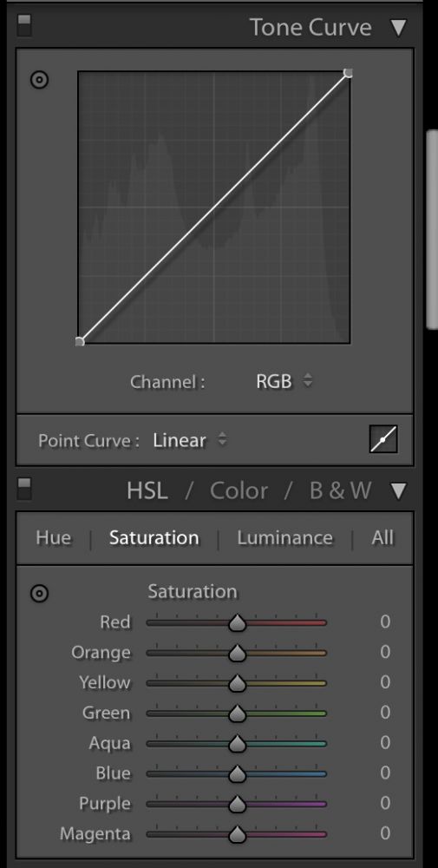Screen dimensions: 438x868
Task: Open the Point Curve Linear dropdown
Action: (190, 441)
